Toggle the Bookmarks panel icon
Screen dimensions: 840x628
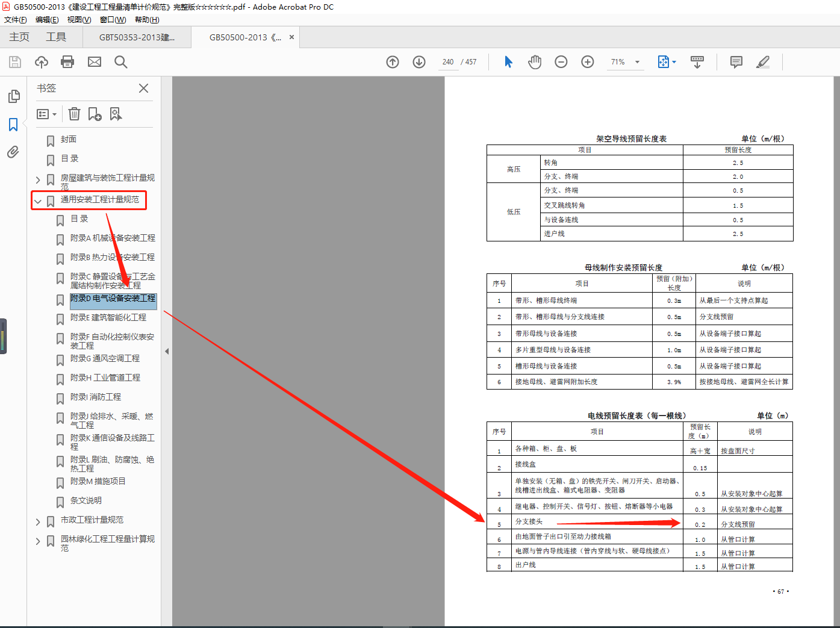tap(13, 125)
